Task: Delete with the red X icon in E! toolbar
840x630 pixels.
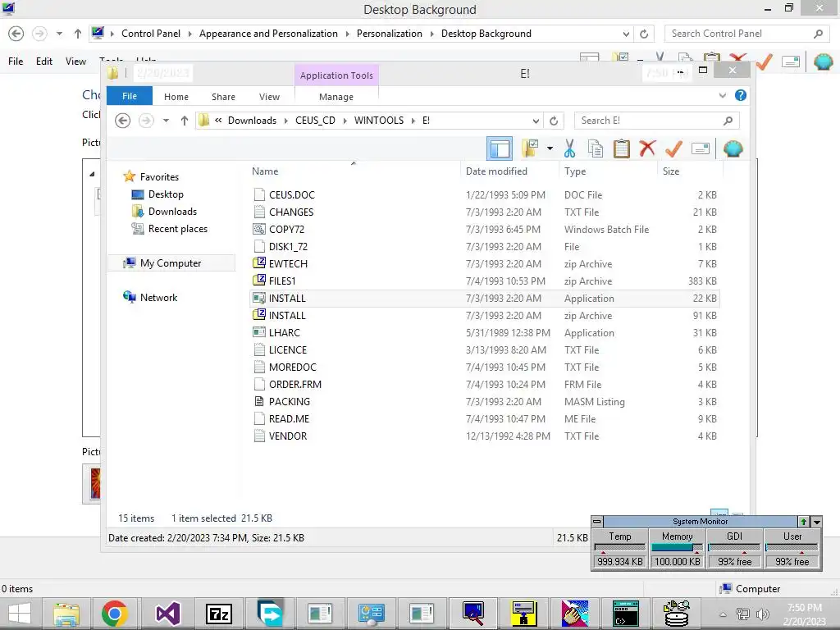Action: (x=647, y=148)
